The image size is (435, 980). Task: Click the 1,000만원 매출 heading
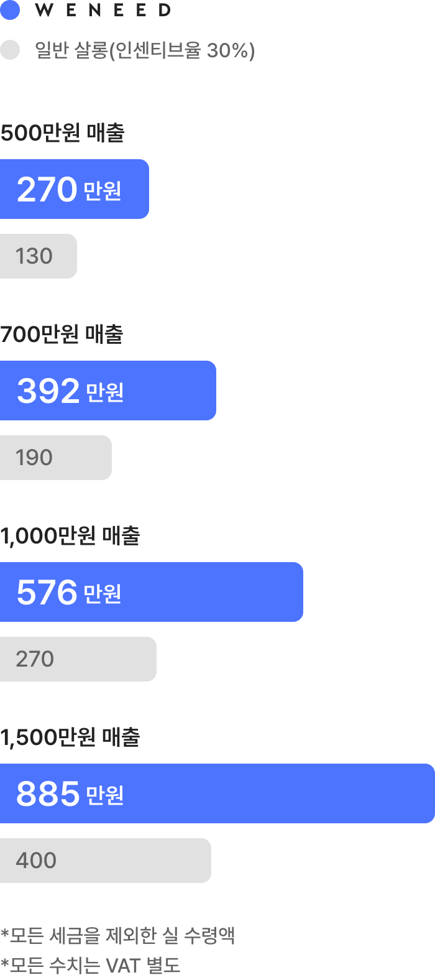70,535
